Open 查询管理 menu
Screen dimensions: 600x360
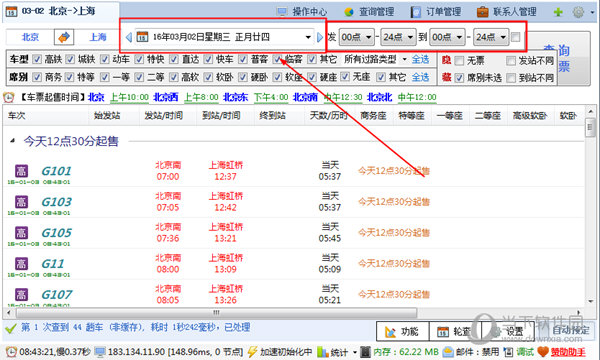369,12
